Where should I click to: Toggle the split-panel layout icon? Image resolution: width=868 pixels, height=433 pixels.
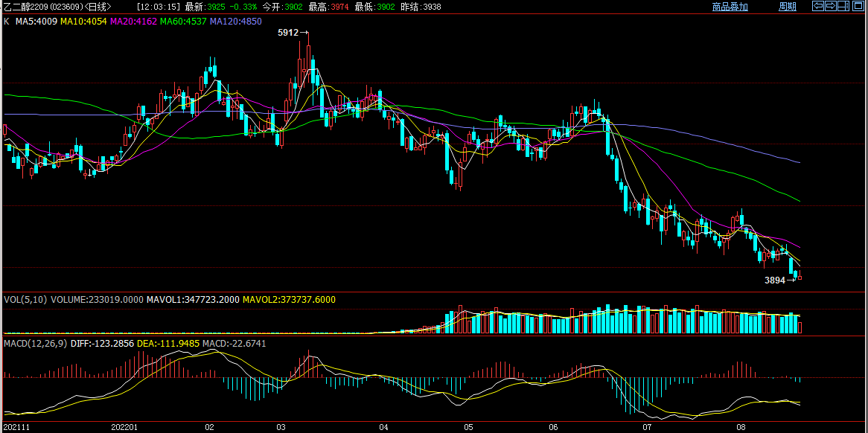(x=843, y=6)
